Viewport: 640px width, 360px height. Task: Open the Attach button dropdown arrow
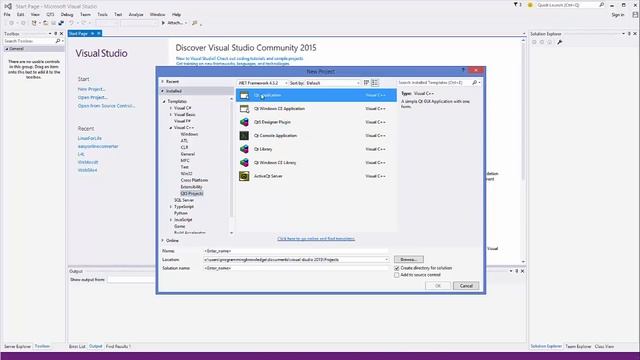coord(186,23)
